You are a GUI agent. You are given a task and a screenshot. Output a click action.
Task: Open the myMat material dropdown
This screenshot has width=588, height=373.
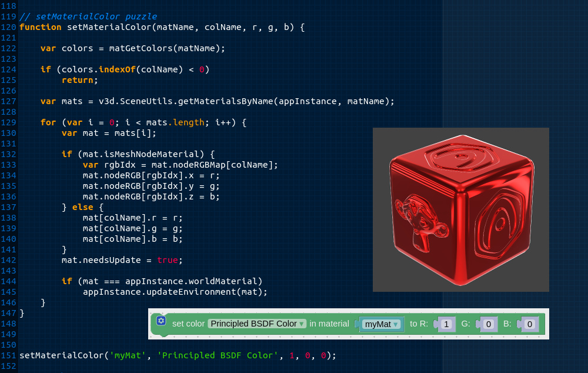point(379,324)
